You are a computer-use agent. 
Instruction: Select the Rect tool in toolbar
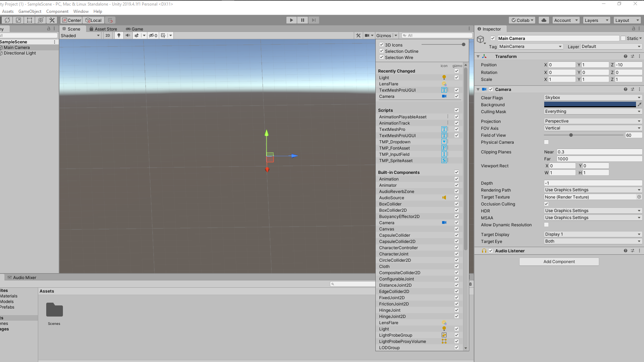click(30, 20)
